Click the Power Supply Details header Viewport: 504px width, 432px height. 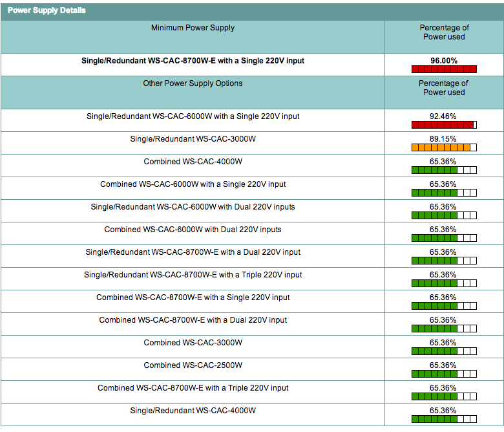pyautogui.click(x=47, y=11)
